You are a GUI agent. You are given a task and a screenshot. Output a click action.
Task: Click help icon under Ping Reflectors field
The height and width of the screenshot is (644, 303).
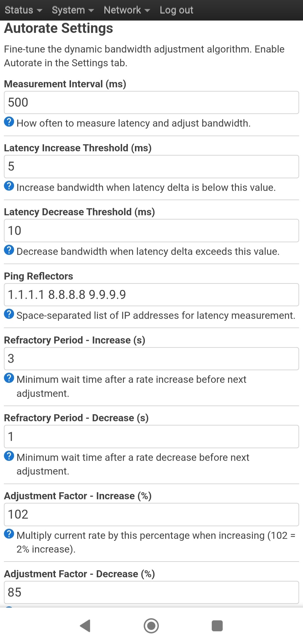9,314
